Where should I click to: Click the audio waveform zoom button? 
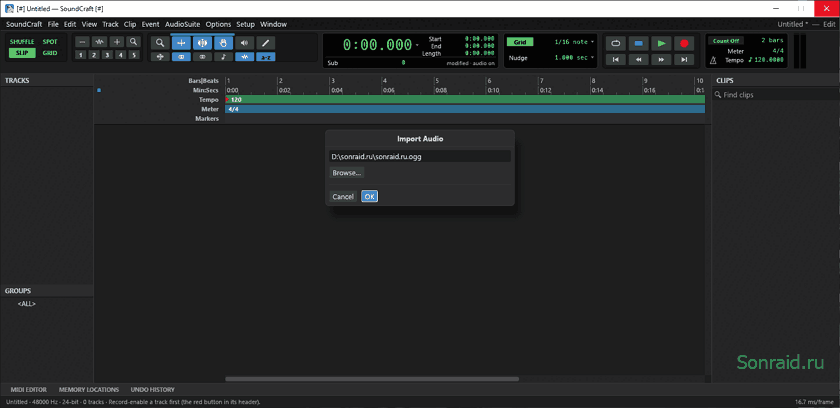99,42
